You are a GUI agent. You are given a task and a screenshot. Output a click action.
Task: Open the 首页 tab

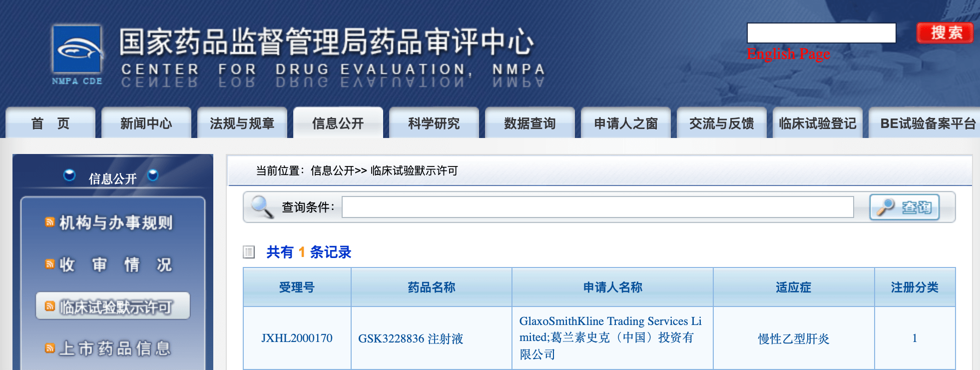[x=50, y=123]
